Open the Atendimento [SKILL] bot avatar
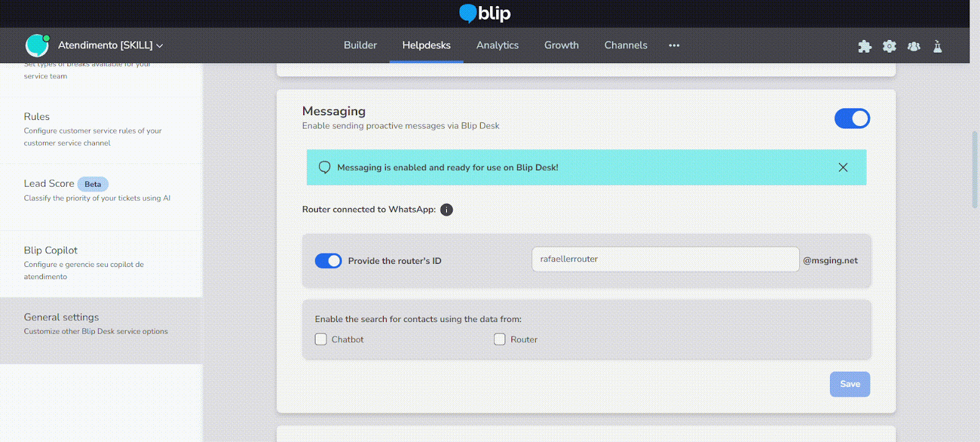980x442 pixels. coord(37,45)
